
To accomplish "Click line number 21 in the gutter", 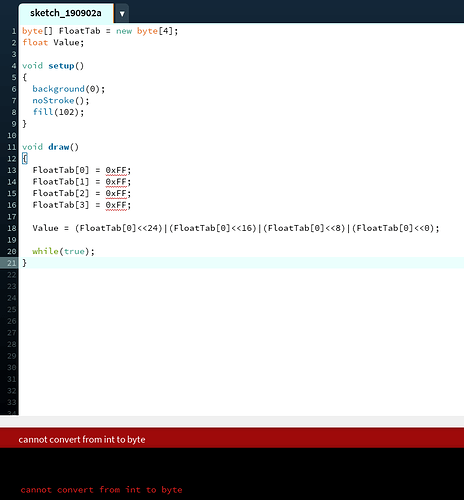I will coord(12,263).
